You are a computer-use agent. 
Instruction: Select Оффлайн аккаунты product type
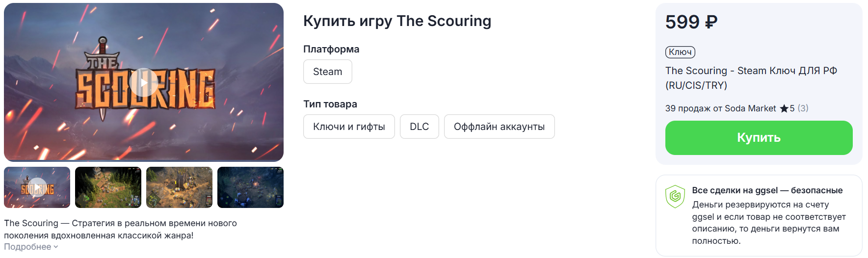[499, 127]
